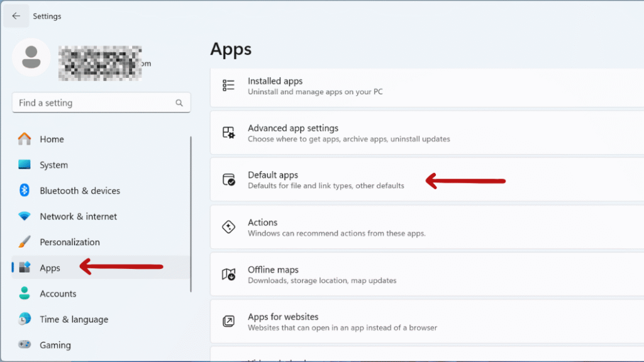The width and height of the screenshot is (644, 362).
Task: Click the Apps sidebar icon
Action: 25,267
